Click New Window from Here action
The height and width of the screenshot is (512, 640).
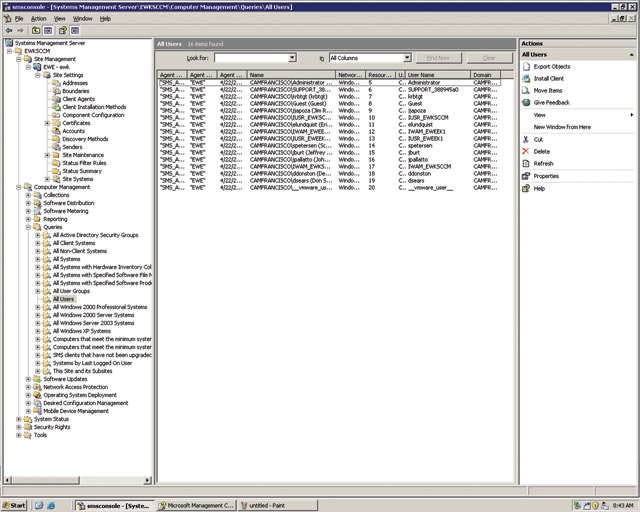(x=562, y=127)
